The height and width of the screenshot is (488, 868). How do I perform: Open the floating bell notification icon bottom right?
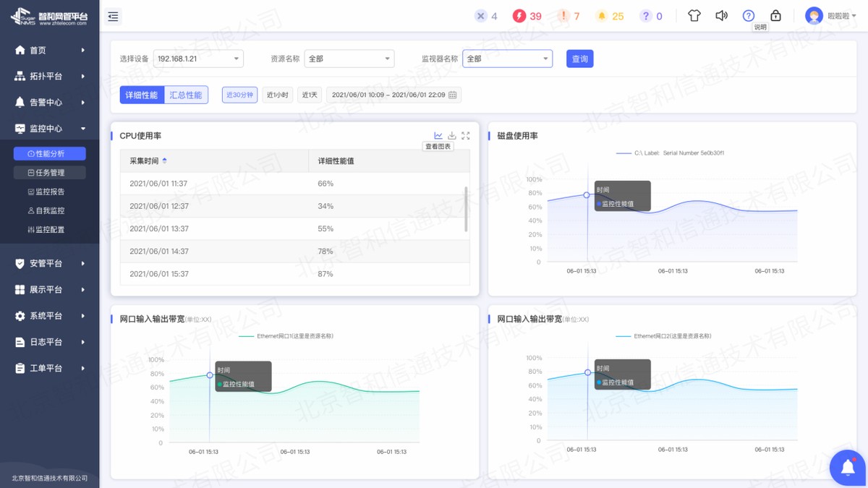[x=846, y=468]
